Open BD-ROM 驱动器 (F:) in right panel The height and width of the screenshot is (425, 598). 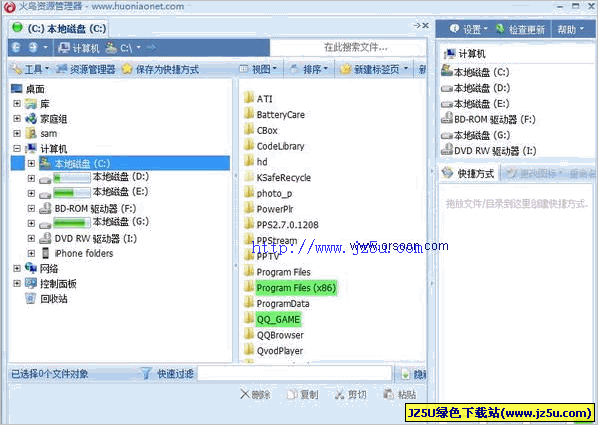489,119
